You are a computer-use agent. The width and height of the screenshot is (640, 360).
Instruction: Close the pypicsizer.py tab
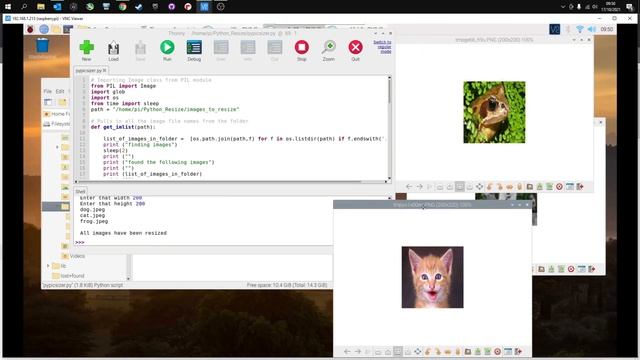(104, 70)
